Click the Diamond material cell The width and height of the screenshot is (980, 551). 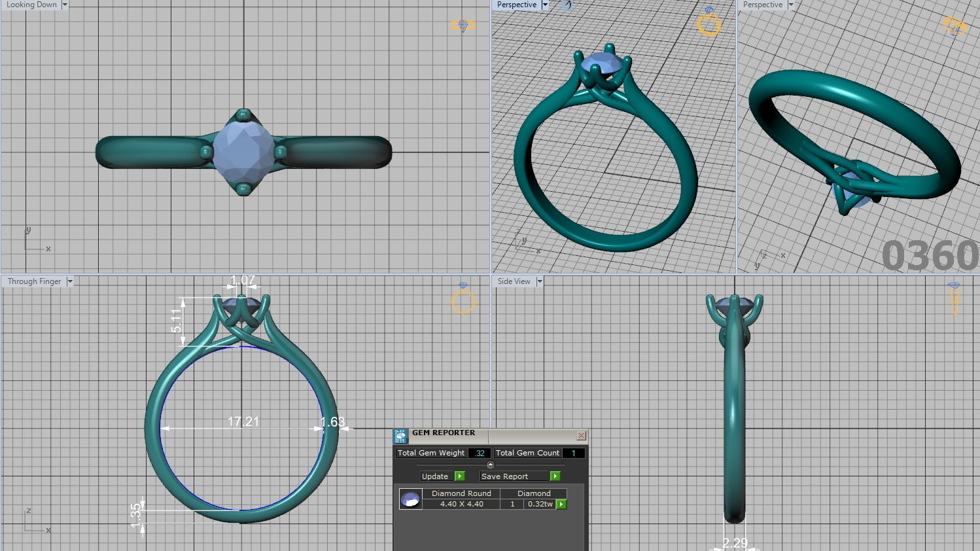[x=534, y=493]
